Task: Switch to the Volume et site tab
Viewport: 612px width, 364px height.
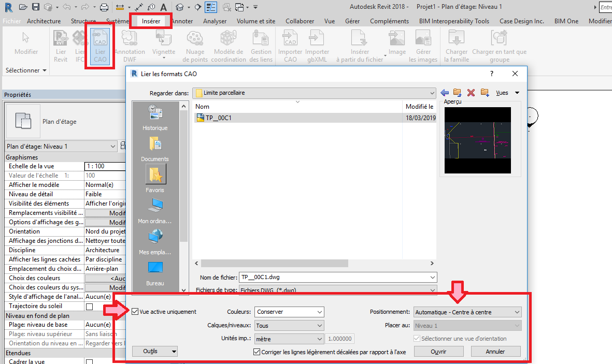Action: pos(255,21)
